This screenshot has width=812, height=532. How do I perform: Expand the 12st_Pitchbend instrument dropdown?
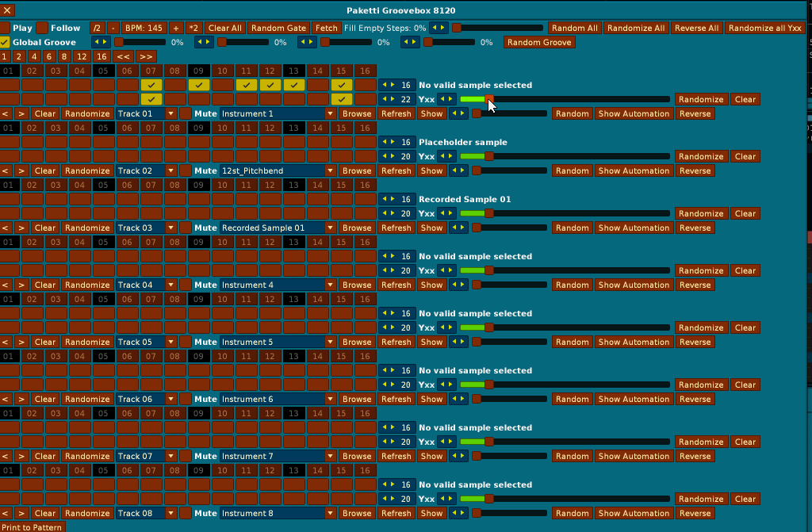pos(278,170)
